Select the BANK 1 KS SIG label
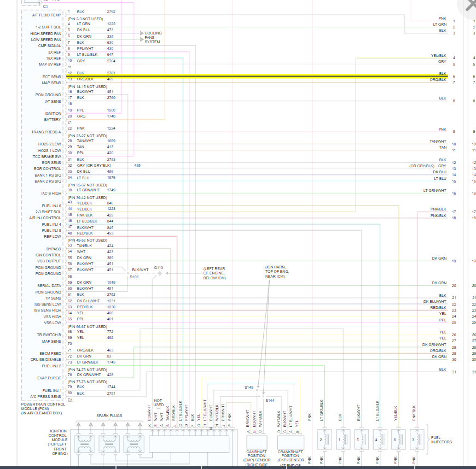Screen dimensions: 476x469 (48, 175)
